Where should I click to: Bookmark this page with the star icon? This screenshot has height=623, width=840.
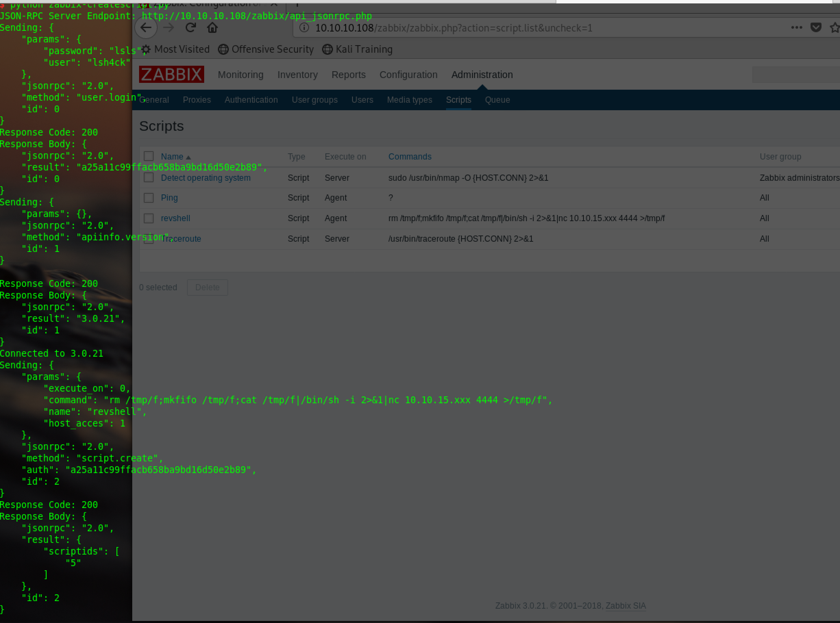tap(834, 27)
